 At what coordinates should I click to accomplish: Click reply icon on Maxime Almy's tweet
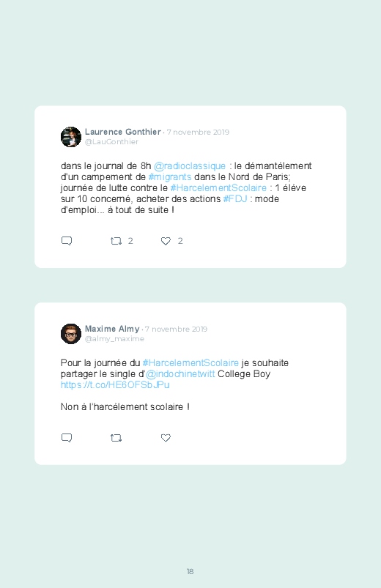(x=67, y=438)
